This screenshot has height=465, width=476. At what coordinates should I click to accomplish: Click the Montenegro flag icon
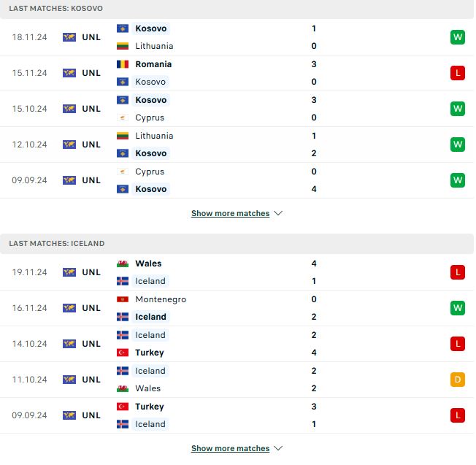(123, 299)
